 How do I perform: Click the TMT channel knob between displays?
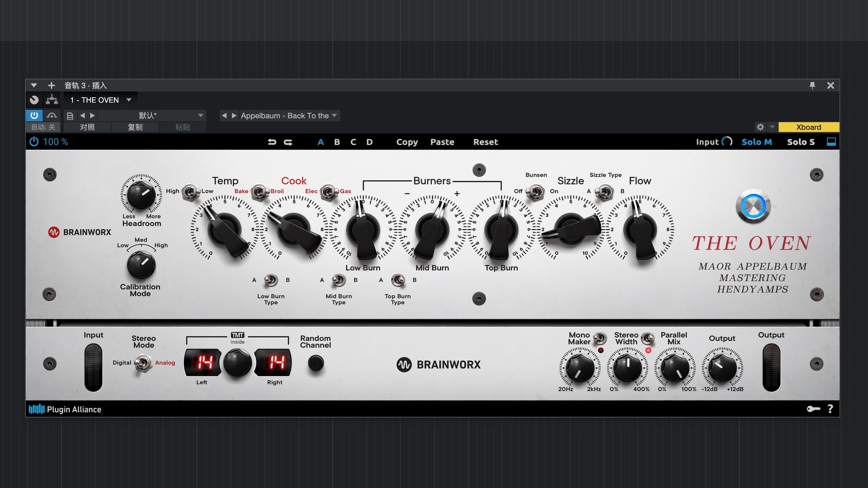237,363
